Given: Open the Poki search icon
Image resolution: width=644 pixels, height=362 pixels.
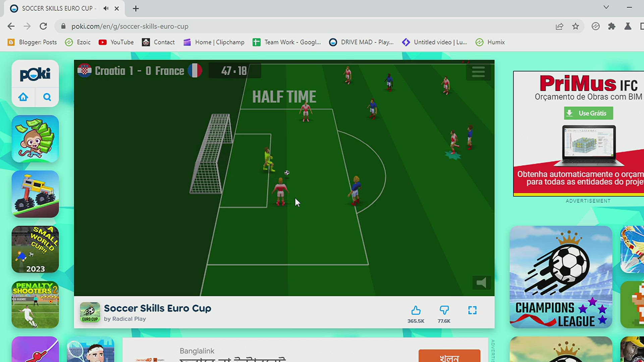Looking at the screenshot, I should pyautogui.click(x=47, y=97).
